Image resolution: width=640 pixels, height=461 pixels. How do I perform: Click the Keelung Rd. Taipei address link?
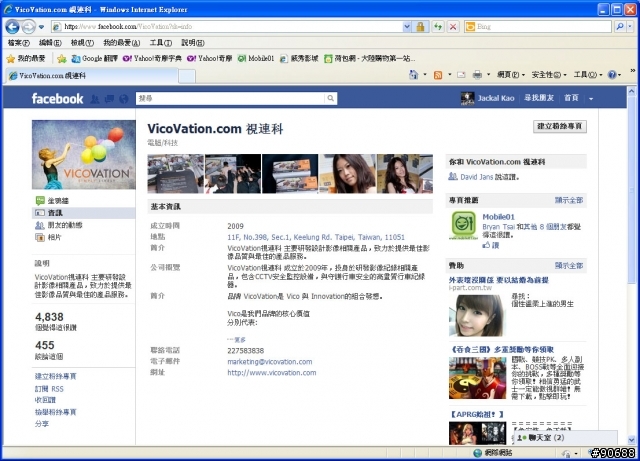pos(316,237)
